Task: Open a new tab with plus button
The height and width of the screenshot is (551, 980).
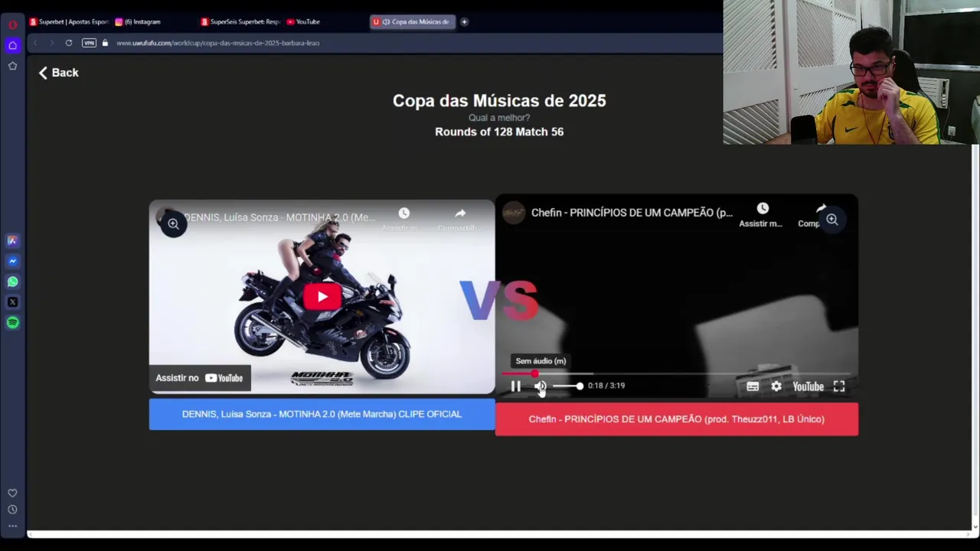Action: point(464,21)
